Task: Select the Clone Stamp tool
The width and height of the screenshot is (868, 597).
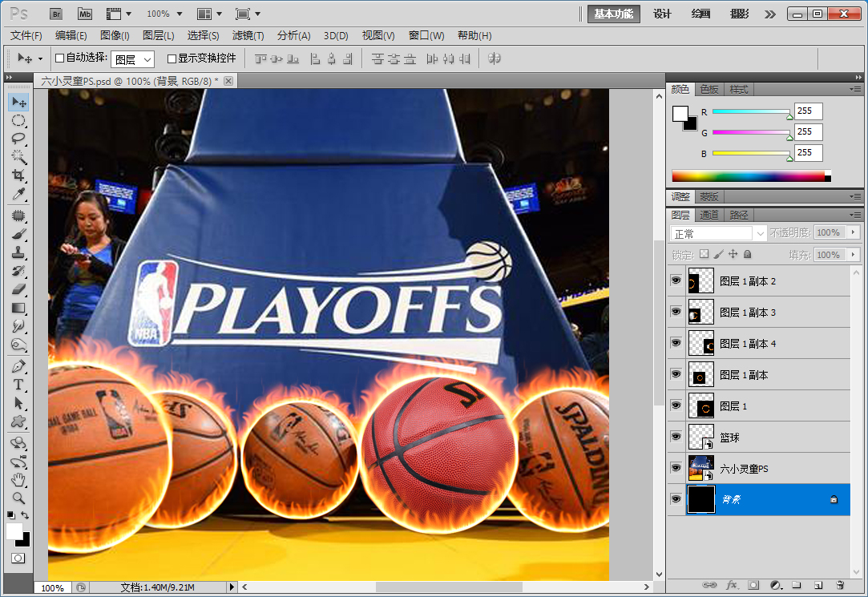Action: click(x=18, y=252)
